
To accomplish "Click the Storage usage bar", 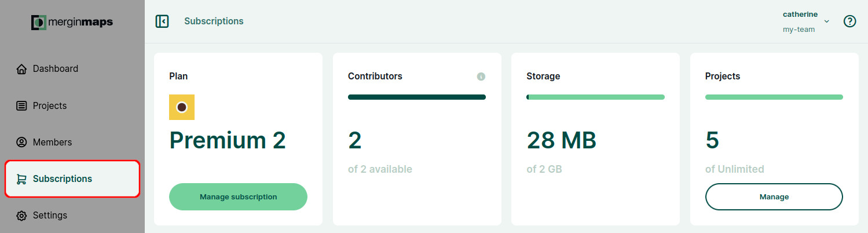I will (595, 97).
